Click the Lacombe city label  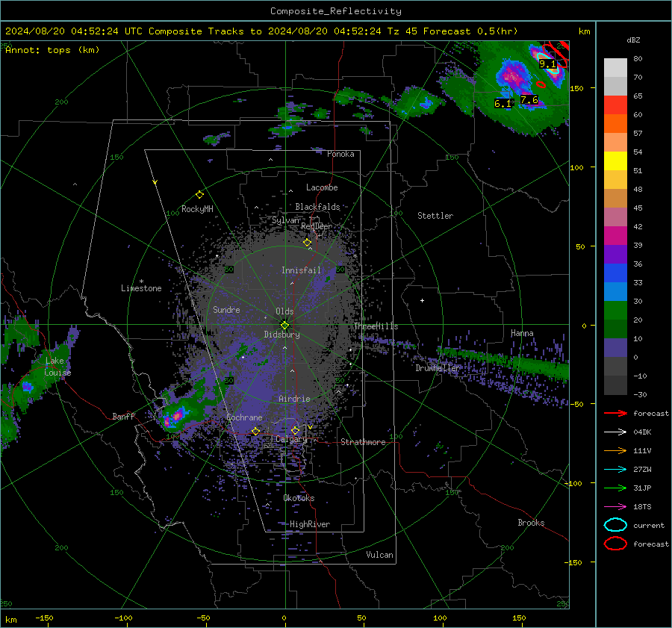pyautogui.click(x=322, y=187)
